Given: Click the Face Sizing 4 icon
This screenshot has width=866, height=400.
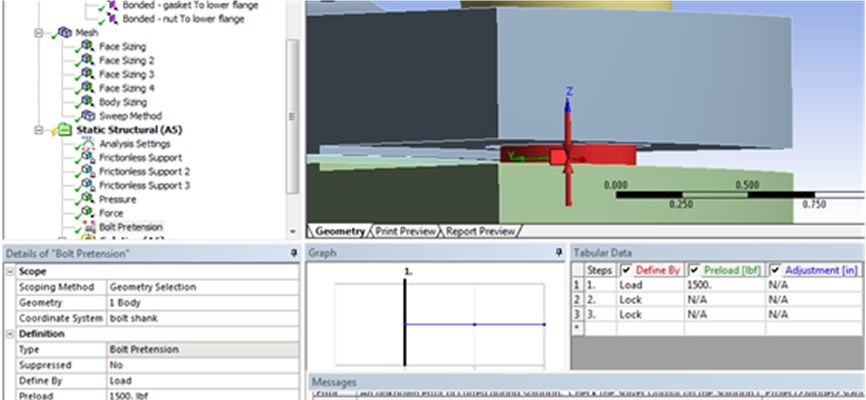Looking at the screenshot, I should click(x=87, y=87).
